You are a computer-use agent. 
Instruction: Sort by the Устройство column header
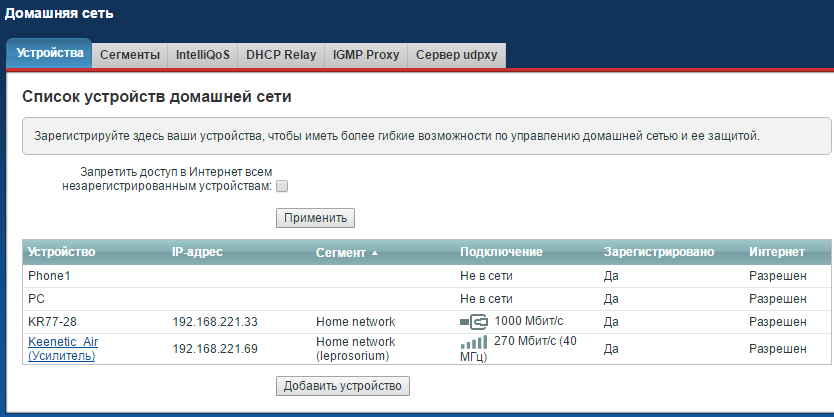[x=61, y=252]
